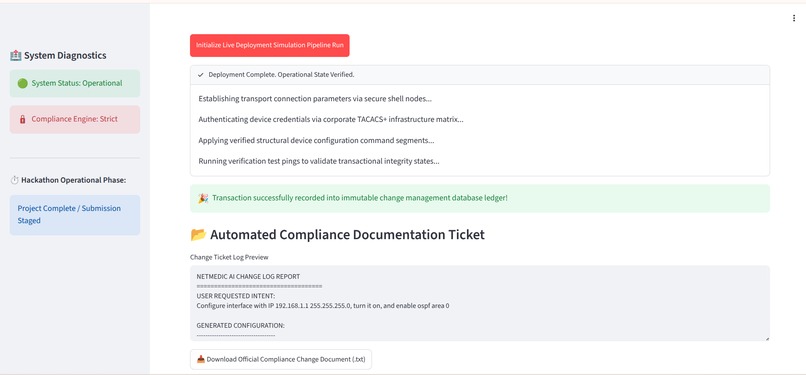Click the folder icon beside Automated Compliance heading
This screenshot has width=806, height=375.
(x=198, y=235)
